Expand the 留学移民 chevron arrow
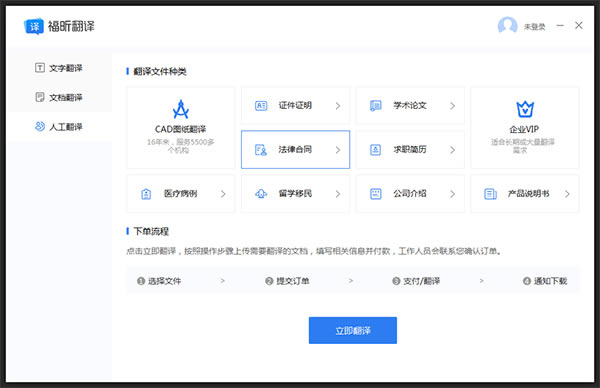600x388 pixels. [x=338, y=194]
